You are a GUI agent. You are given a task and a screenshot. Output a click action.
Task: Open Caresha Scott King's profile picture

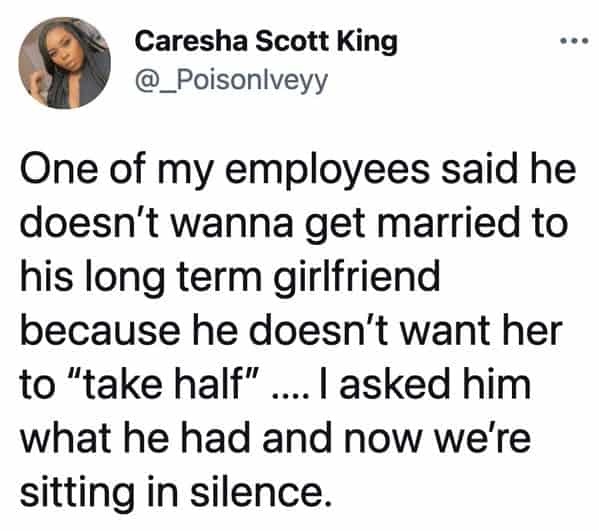tap(65, 63)
